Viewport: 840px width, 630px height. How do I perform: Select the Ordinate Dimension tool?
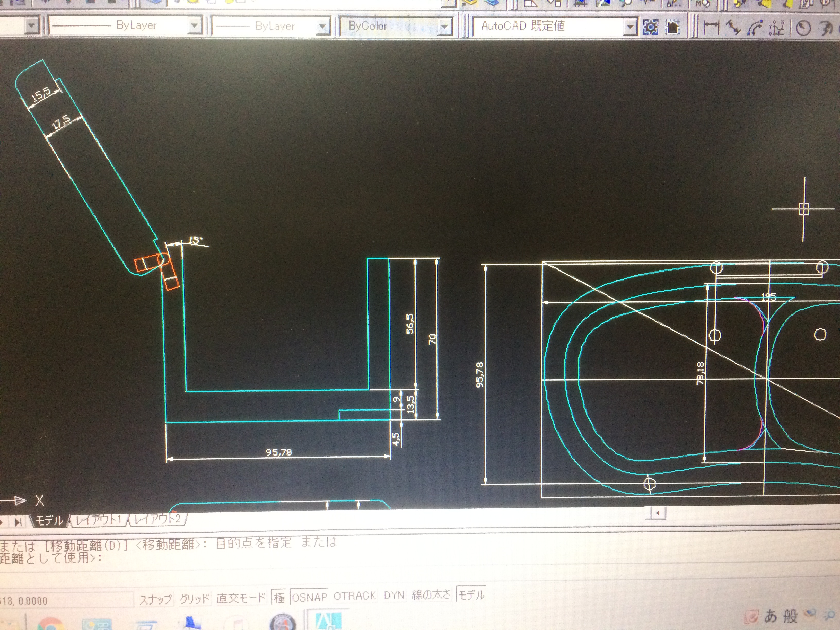pyautogui.click(x=777, y=28)
